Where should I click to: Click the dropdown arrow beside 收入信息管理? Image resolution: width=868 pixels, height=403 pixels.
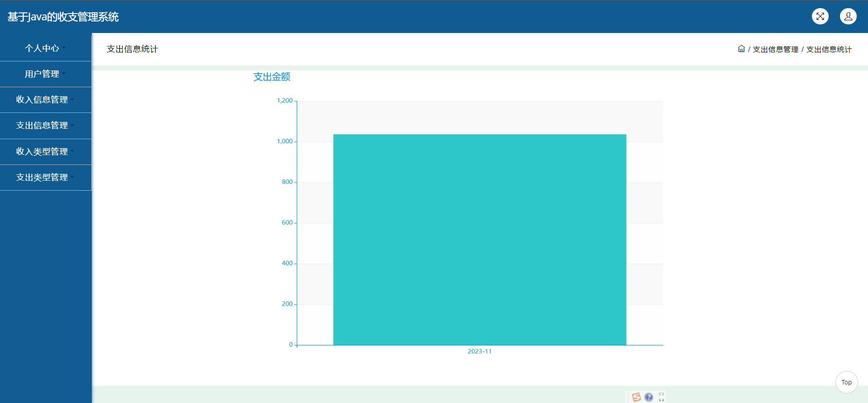point(72,99)
